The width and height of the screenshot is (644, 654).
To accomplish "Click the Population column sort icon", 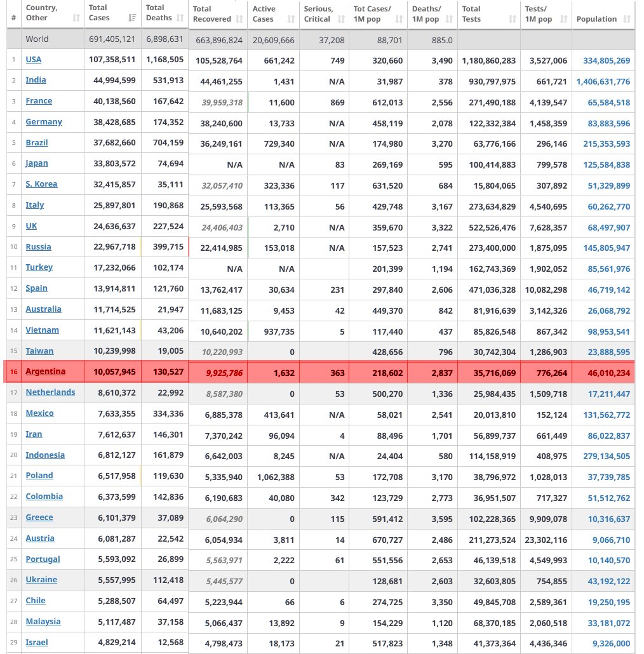I will pyautogui.click(x=627, y=19).
